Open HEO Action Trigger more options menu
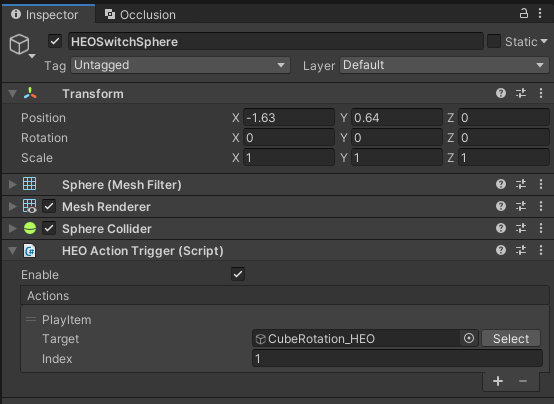This screenshot has height=404, width=554. pyautogui.click(x=541, y=251)
